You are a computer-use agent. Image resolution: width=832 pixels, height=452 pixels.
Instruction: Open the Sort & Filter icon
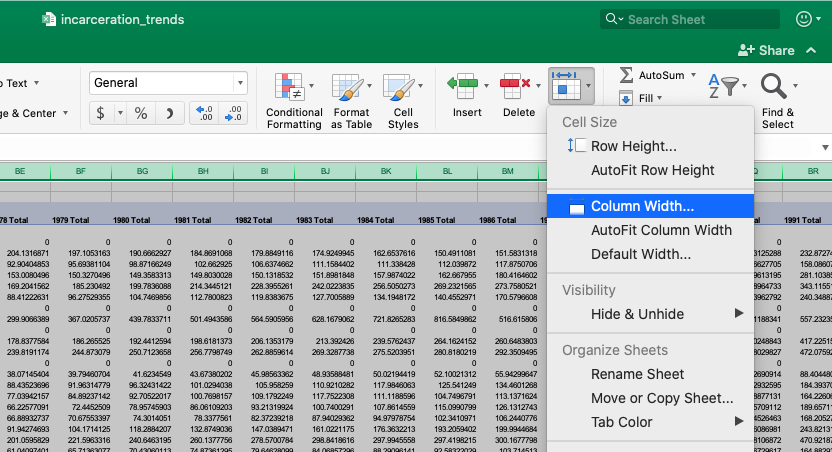pos(723,86)
